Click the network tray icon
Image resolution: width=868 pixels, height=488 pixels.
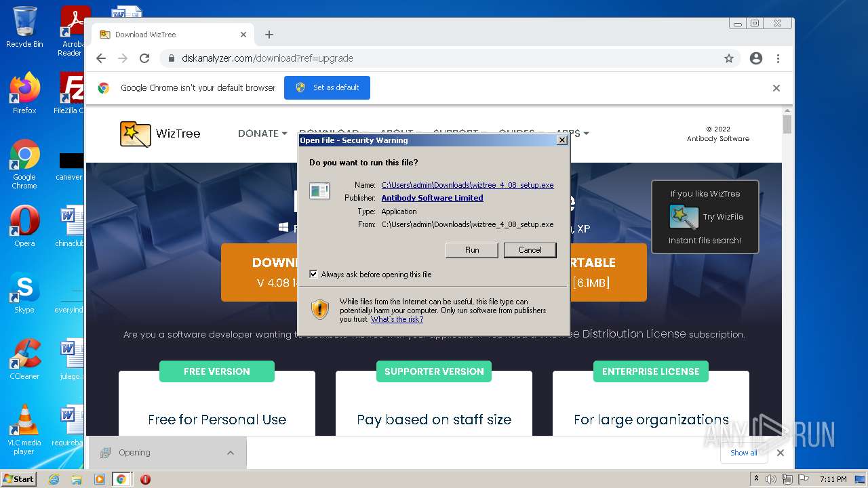click(x=787, y=479)
